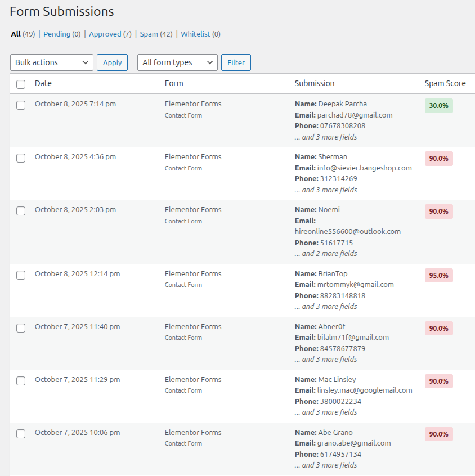Open the Bulk actions dropdown
This screenshot has height=476, width=475.
coord(52,62)
